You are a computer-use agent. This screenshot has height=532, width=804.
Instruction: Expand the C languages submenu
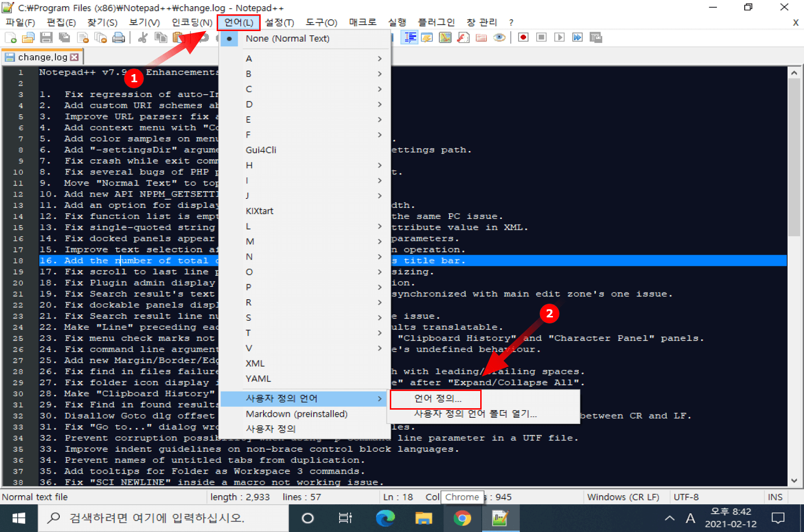click(305, 89)
